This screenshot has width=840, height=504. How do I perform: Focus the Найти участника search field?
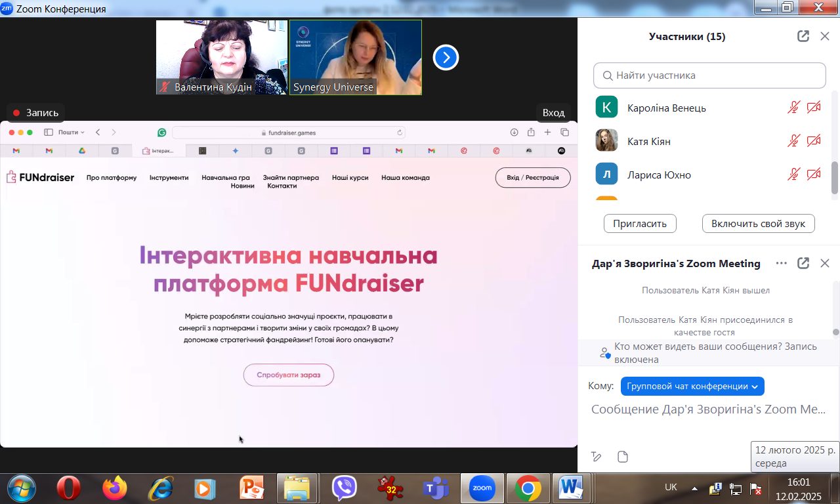pyautogui.click(x=709, y=75)
